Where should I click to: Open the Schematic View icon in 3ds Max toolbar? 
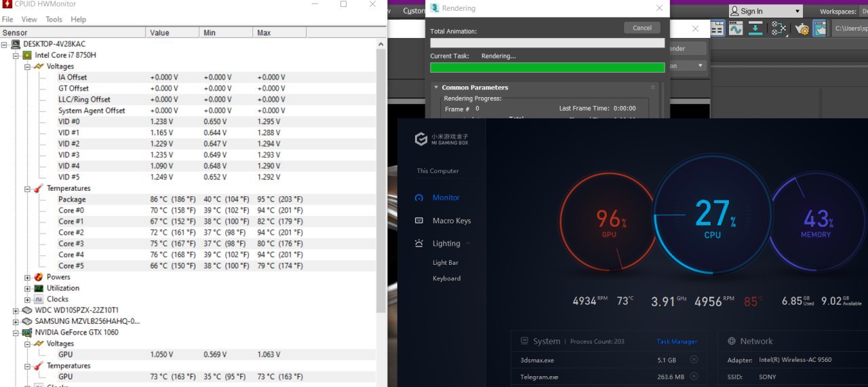tap(778, 29)
